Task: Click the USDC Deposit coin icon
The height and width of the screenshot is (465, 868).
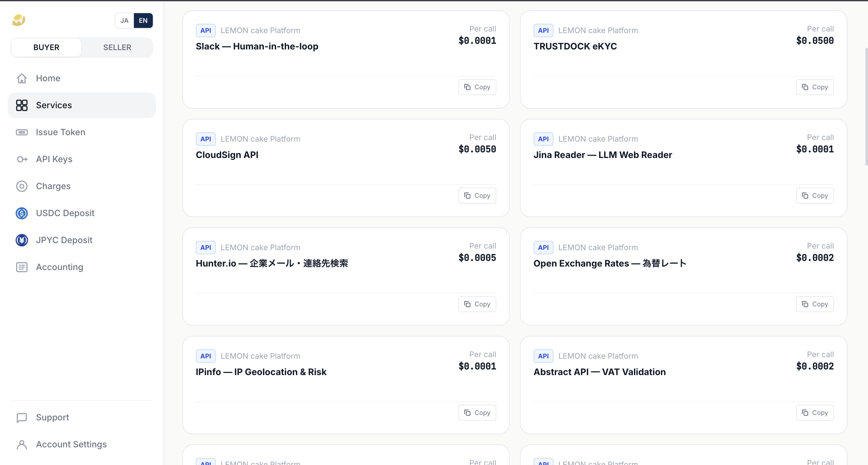Action: (22, 213)
